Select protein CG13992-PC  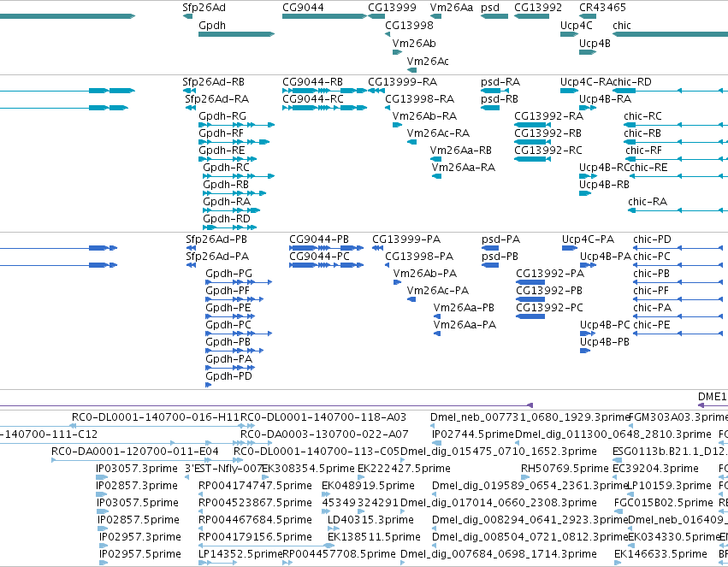(549, 308)
